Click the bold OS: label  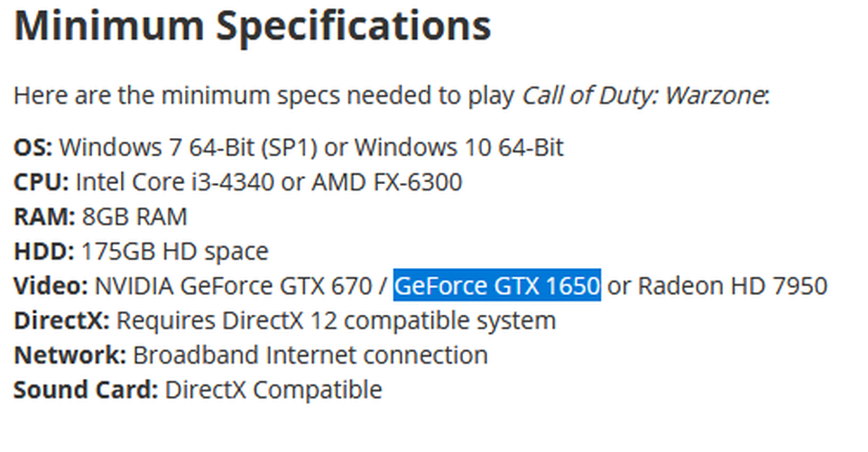point(33,147)
